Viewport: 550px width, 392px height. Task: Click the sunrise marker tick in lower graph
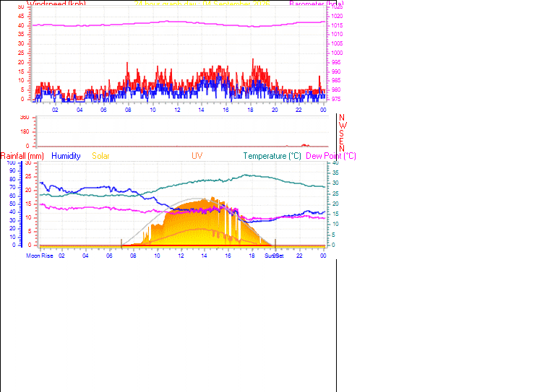tap(121, 244)
